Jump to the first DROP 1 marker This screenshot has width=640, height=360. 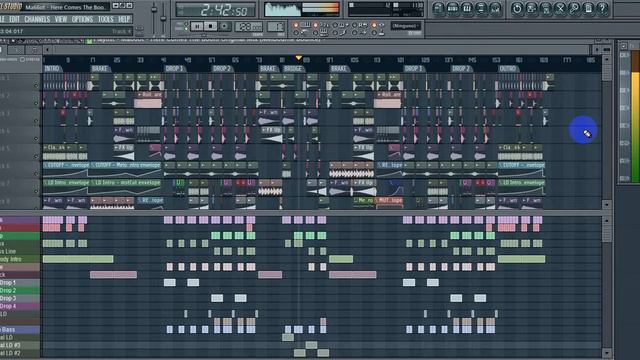click(x=175, y=69)
